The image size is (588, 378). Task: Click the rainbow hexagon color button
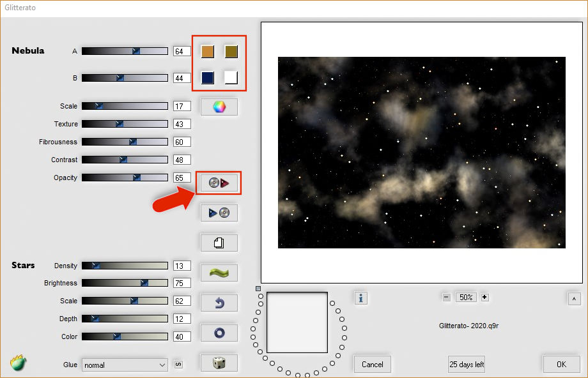(x=219, y=107)
